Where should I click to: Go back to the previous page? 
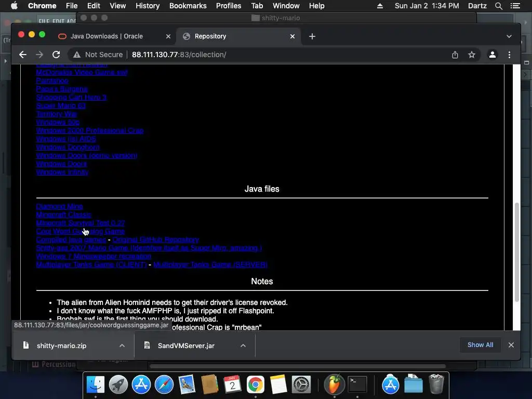click(x=23, y=55)
